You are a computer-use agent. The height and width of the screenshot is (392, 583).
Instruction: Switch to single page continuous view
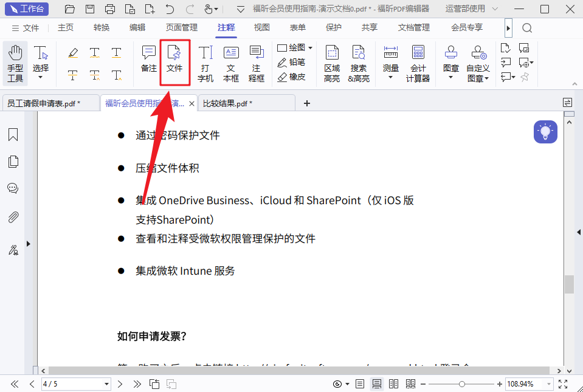[x=376, y=383]
